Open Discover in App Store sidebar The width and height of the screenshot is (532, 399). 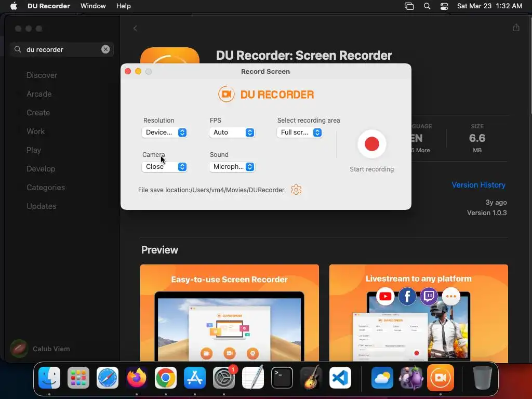point(42,75)
